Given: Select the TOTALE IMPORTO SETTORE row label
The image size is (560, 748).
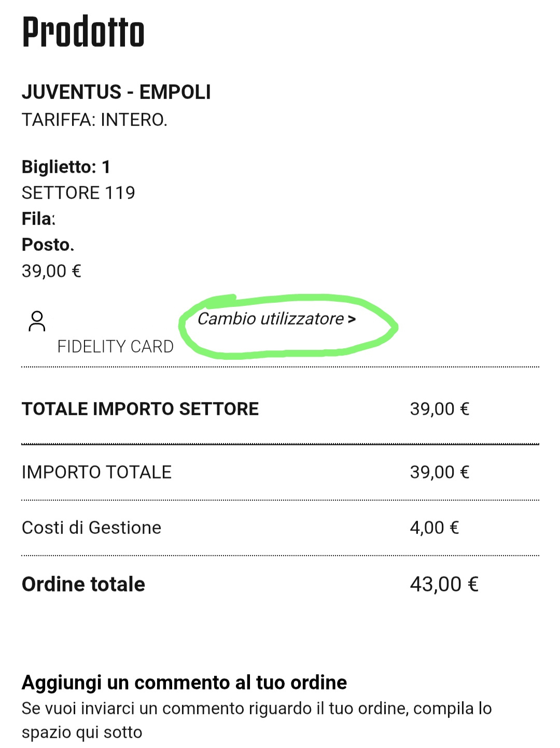Looking at the screenshot, I should coord(140,409).
